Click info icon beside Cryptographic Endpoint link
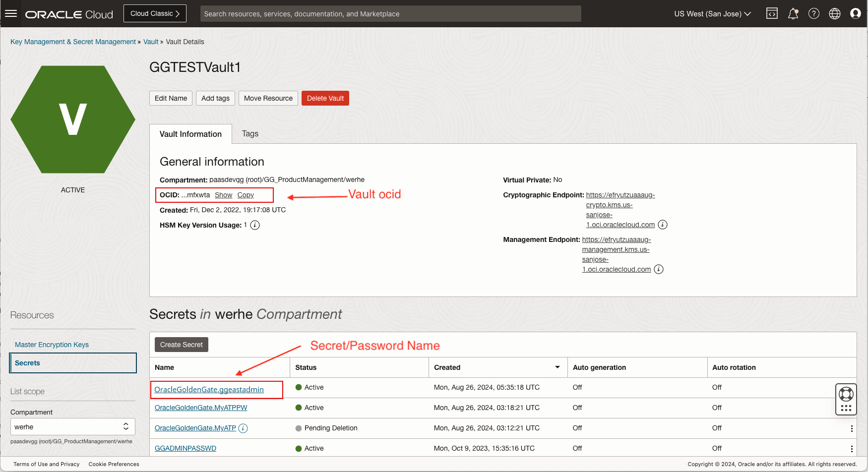The width and height of the screenshot is (868, 472). point(663,224)
